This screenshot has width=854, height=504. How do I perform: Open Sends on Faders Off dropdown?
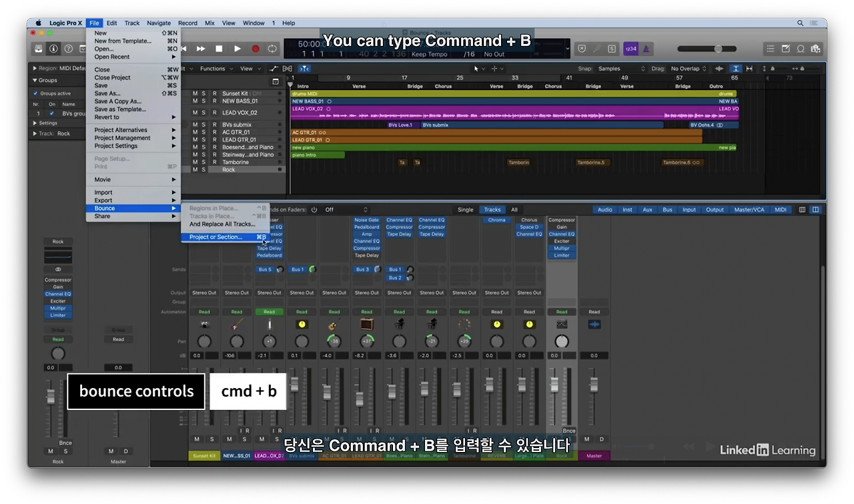[346, 209]
